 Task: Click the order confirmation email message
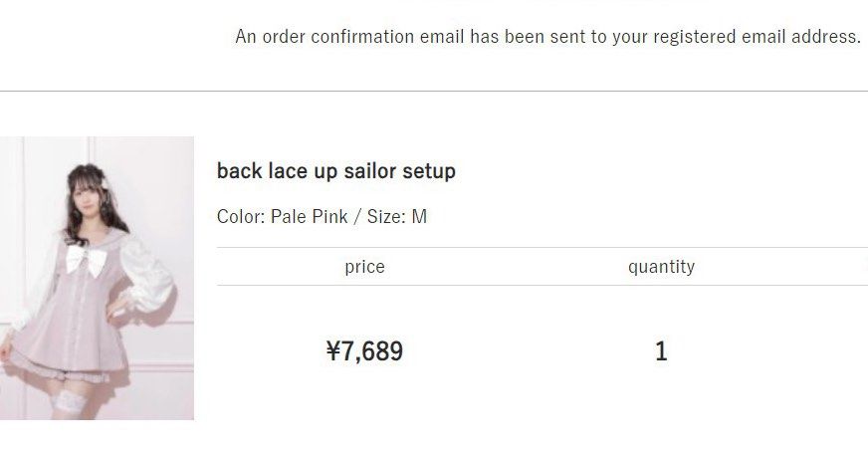[x=547, y=37]
